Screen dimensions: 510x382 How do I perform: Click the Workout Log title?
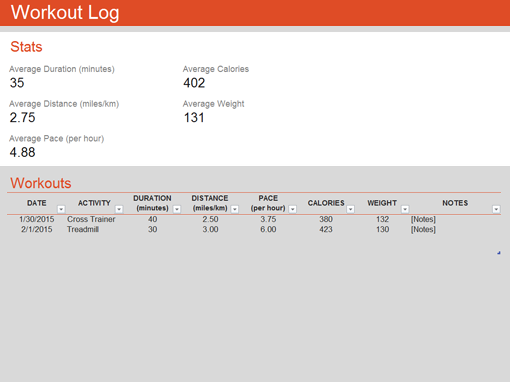click(65, 13)
